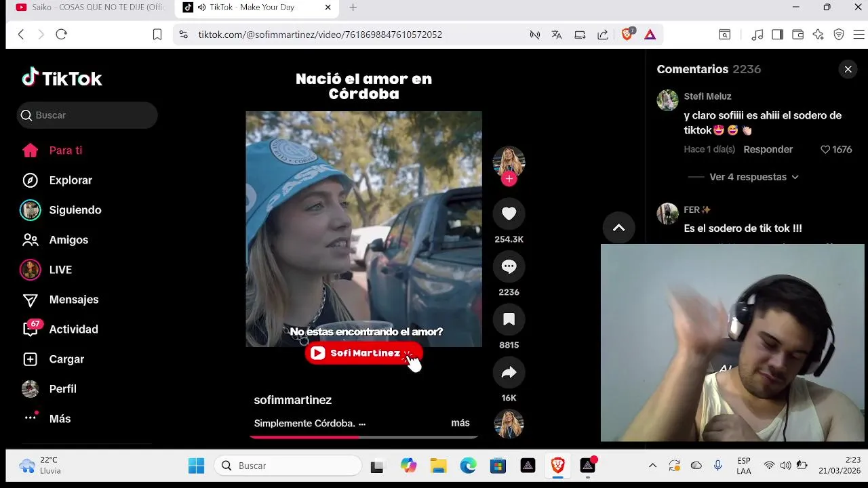Screen dimensions: 868x488
Task: Show hidden tray icons chevron
Action: pos(652,466)
